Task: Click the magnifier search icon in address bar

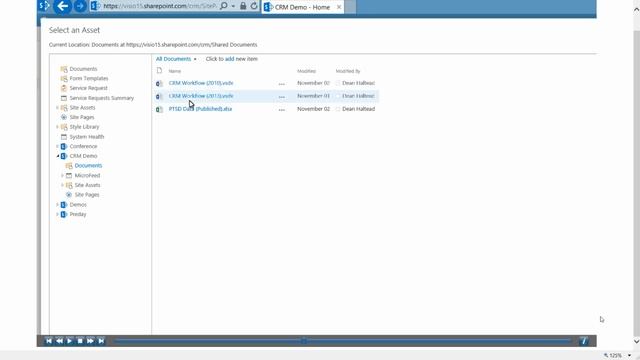Action: [x=224, y=6]
